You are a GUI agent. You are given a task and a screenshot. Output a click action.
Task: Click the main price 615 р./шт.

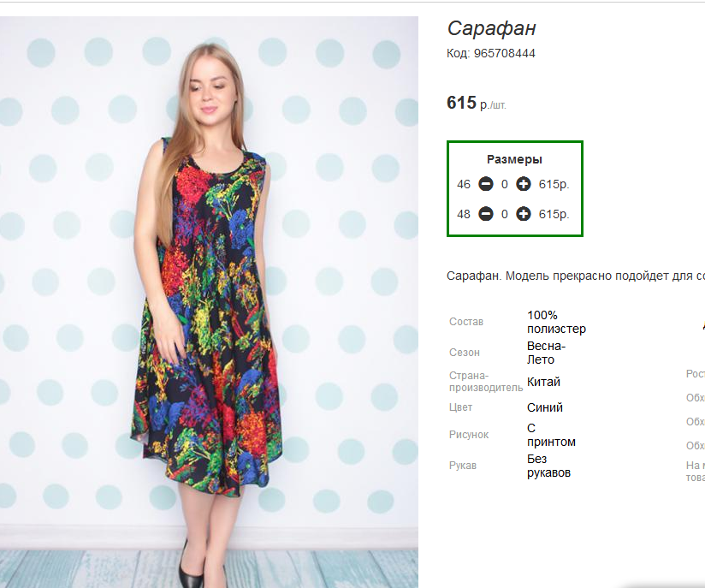477,103
